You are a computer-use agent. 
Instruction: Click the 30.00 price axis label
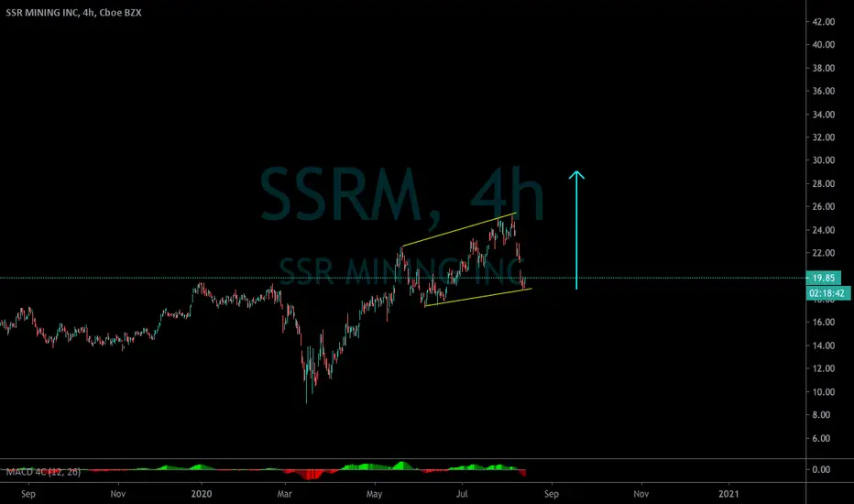[824, 160]
